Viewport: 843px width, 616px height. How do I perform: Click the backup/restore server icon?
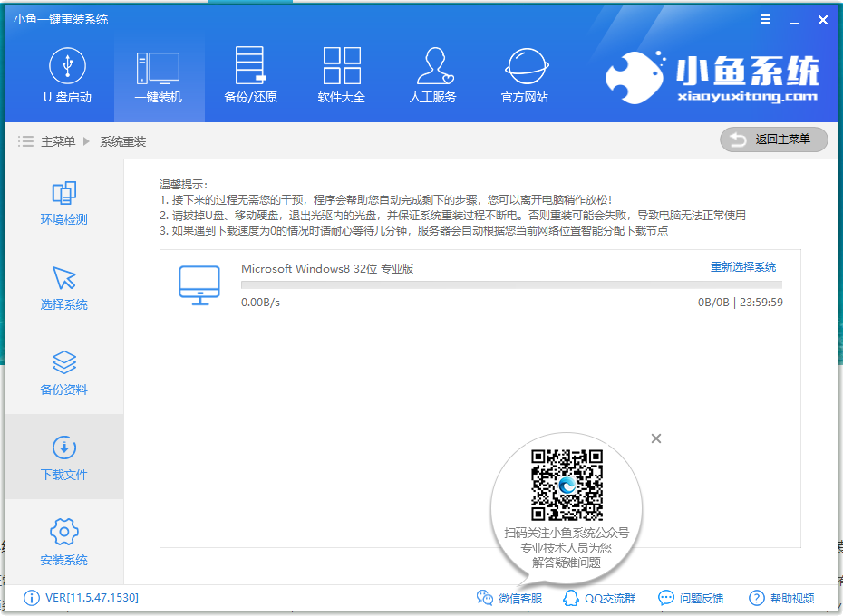click(x=250, y=65)
